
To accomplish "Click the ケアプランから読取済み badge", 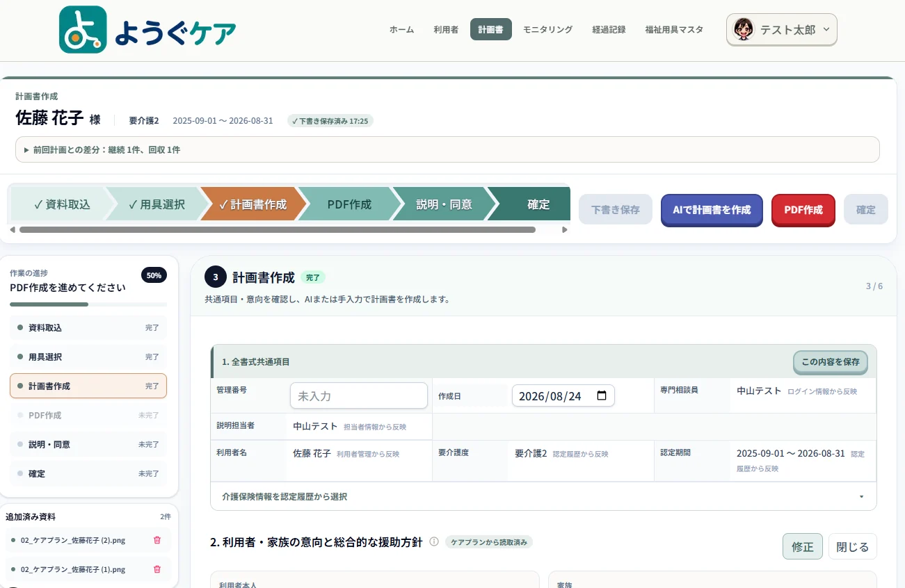I will click(x=489, y=541).
